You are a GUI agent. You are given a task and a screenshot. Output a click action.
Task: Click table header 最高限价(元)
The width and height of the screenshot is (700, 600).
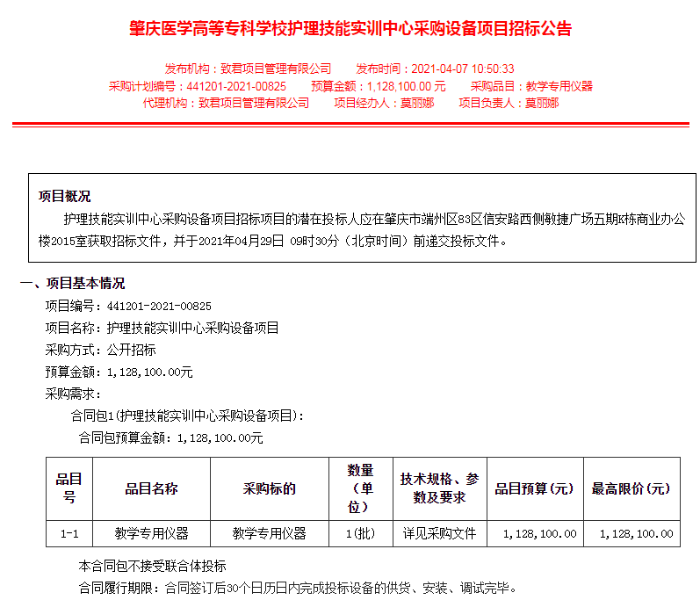[631, 488]
